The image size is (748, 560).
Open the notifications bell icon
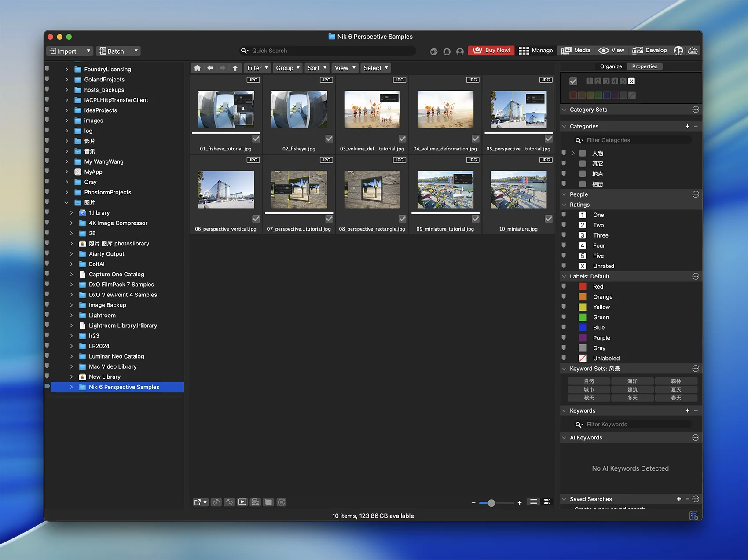point(447,51)
